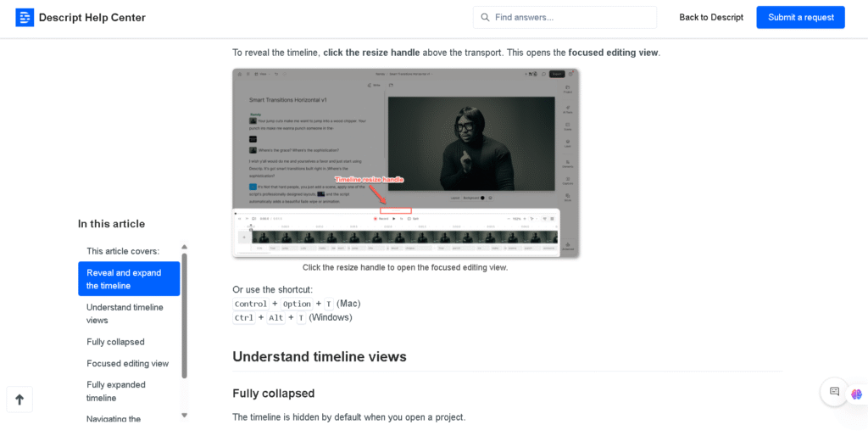
Task: Click the 'Ctrl' keycap text
Action: tap(244, 317)
